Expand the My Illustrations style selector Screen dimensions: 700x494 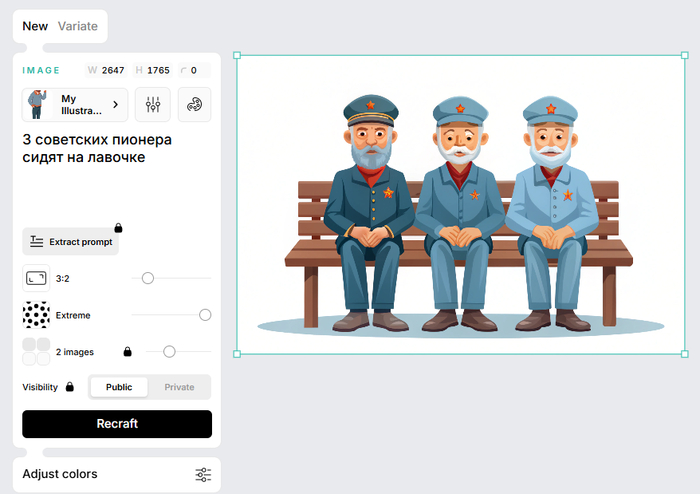pyautogui.click(x=75, y=104)
